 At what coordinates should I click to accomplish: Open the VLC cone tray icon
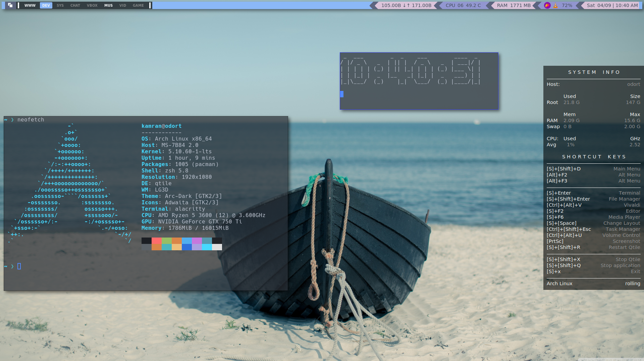click(555, 5)
